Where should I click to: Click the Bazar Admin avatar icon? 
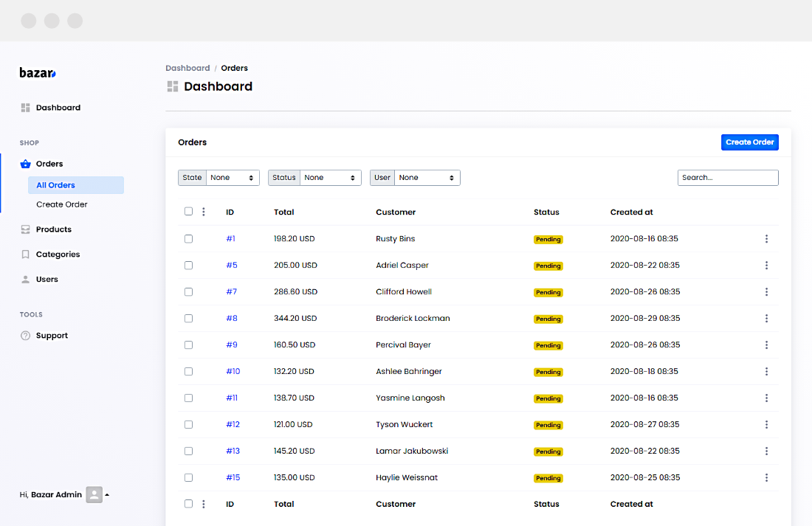tap(94, 495)
